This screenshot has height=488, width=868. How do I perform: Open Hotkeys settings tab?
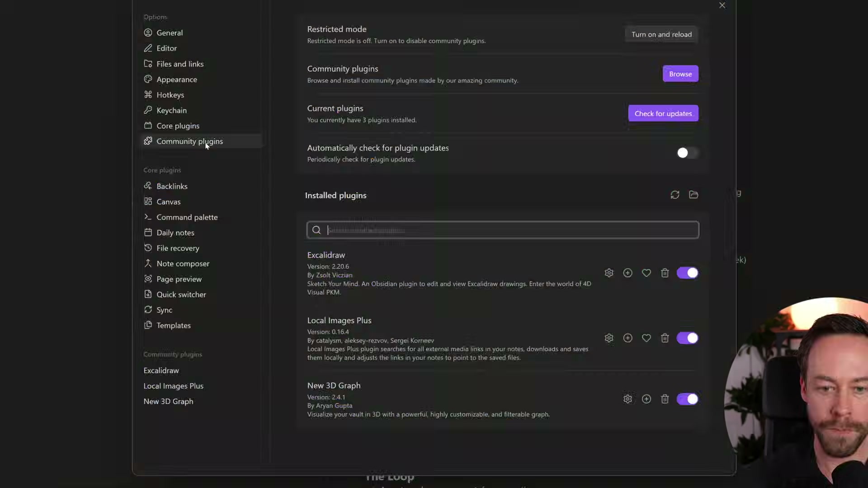tap(201, 94)
